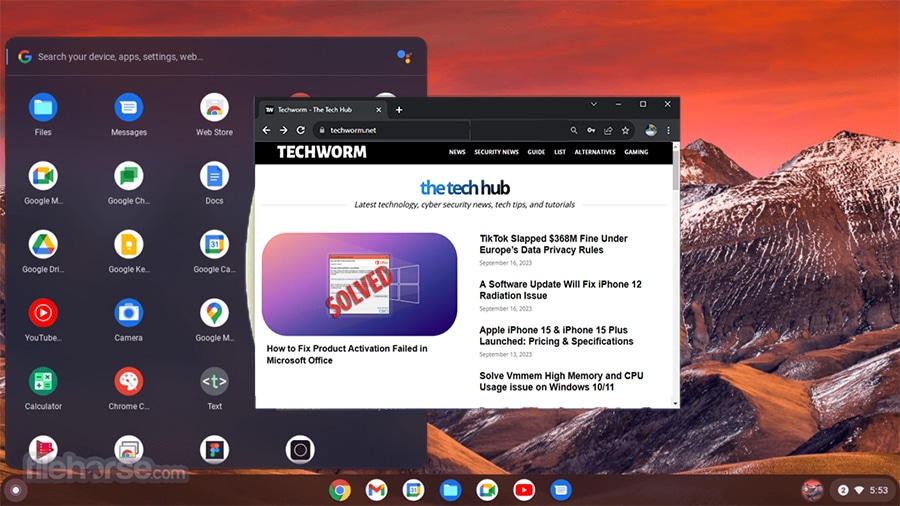This screenshot has width=900, height=506.
Task: Select the Techworm - The Tech Hub tab
Action: (x=323, y=110)
